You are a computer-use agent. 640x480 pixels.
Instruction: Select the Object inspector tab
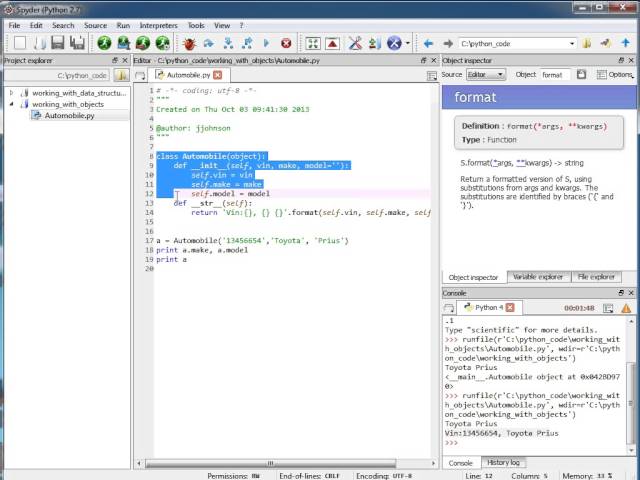pyautogui.click(x=473, y=277)
